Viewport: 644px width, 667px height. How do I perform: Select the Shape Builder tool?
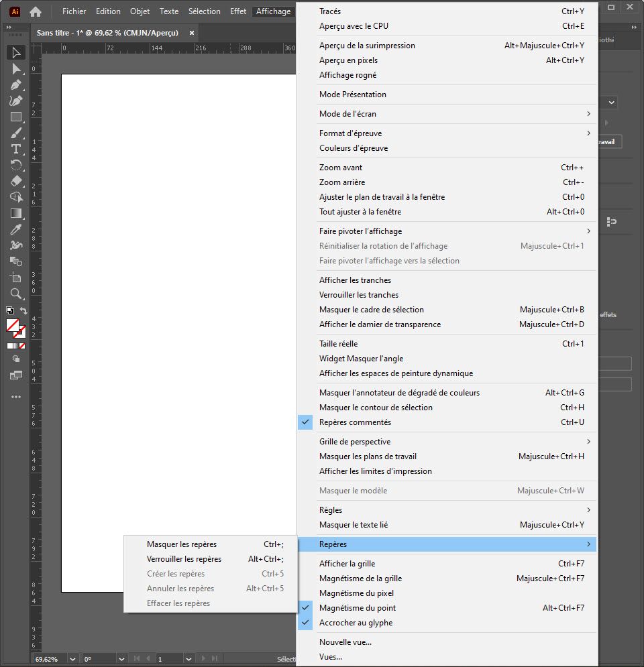[x=15, y=197]
